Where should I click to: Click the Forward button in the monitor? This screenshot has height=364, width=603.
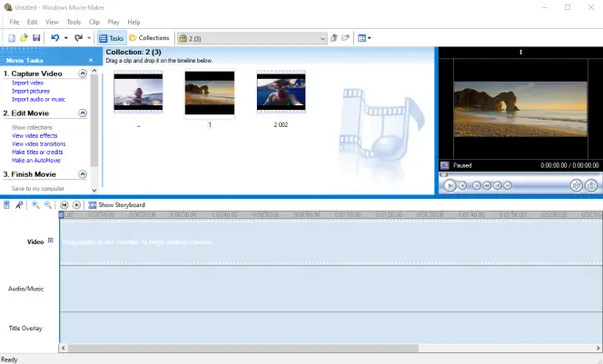[508, 186]
